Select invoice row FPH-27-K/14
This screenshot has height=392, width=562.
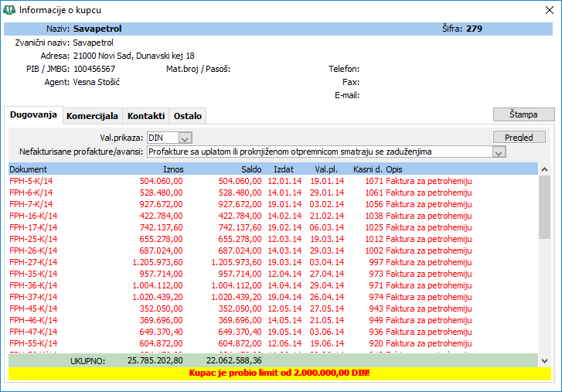click(273, 262)
